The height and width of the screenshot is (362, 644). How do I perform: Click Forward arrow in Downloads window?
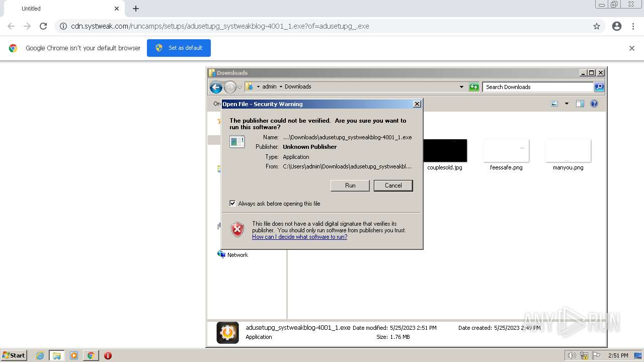click(230, 87)
